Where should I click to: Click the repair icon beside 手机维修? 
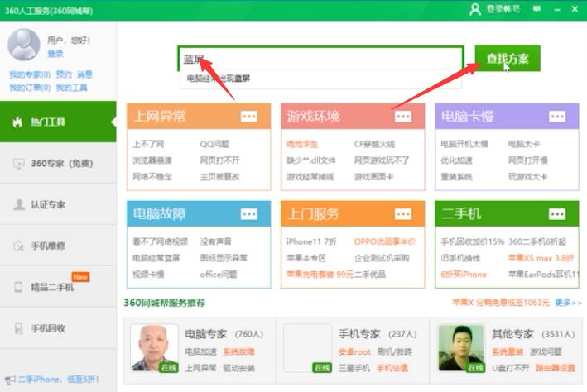click(x=18, y=246)
